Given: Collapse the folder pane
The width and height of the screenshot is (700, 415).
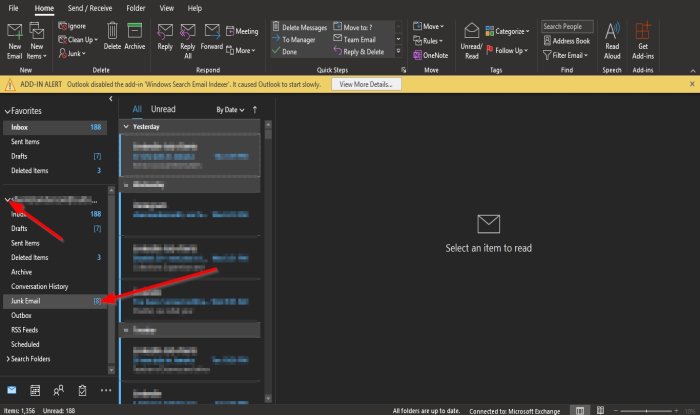Looking at the screenshot, I should (111, 99).
